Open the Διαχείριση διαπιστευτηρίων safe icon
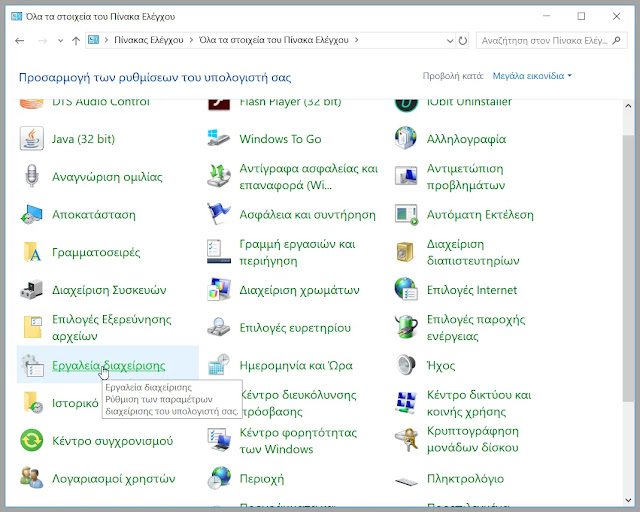Screen dimensions: 640x512 405,252
